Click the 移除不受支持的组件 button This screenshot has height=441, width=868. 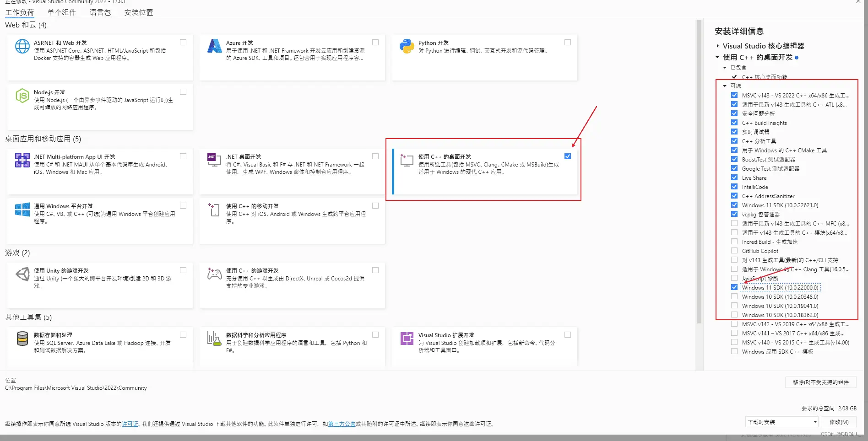(820, 382)
